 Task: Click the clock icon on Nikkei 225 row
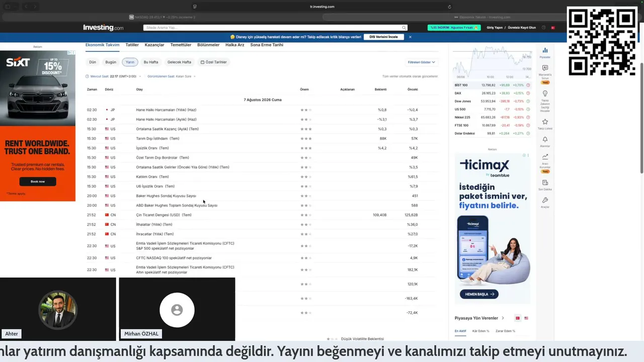pyautogui.click(x=528, y=117)
